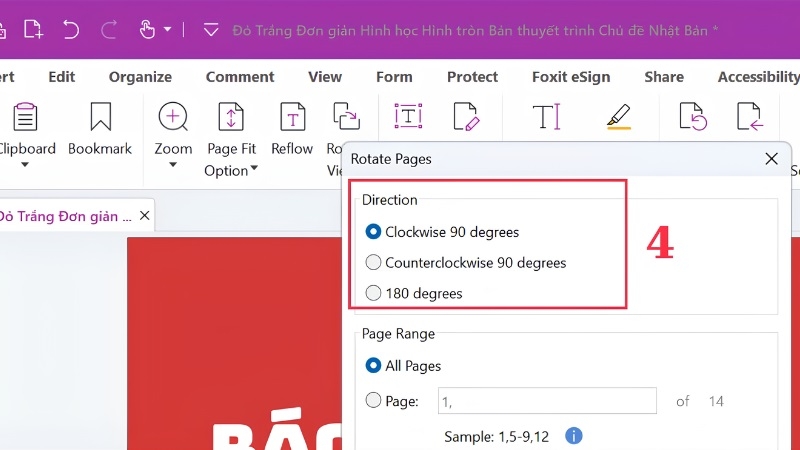Click the insert page arrow icon
Viewport: 800px width, 450px height.
coord(750,116)
